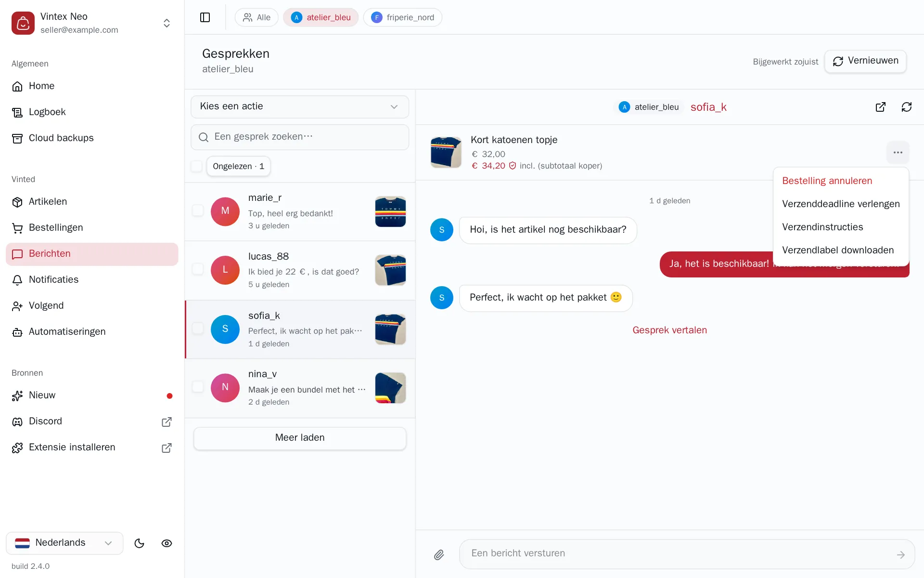Screen dimensions: 924x578
Task: Filter by Ongelezen · 1
Action: pyautogui.click(x=238, y=166)
